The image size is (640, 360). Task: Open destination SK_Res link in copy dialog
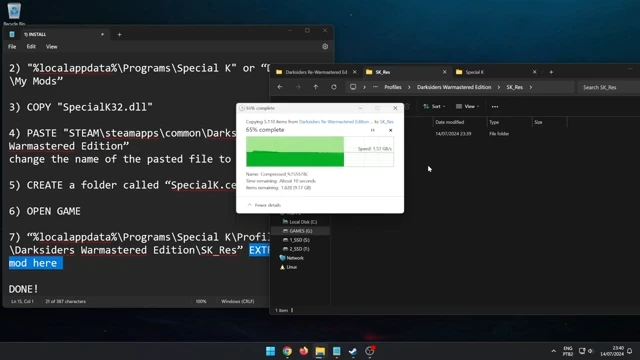[387, 122]
